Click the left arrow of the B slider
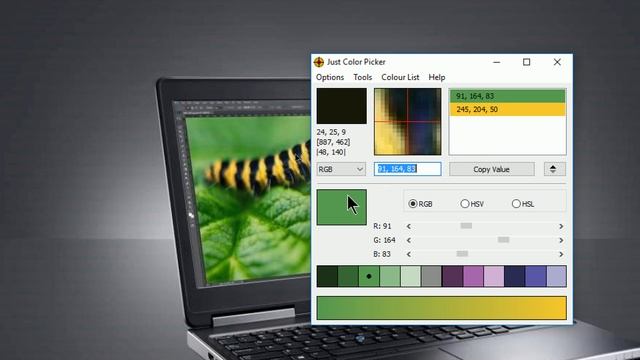Screen dimensions: 640x360 tap(409, 254)
